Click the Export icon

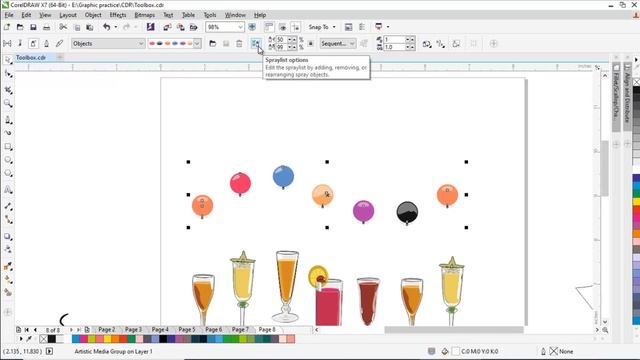point(181,27)
